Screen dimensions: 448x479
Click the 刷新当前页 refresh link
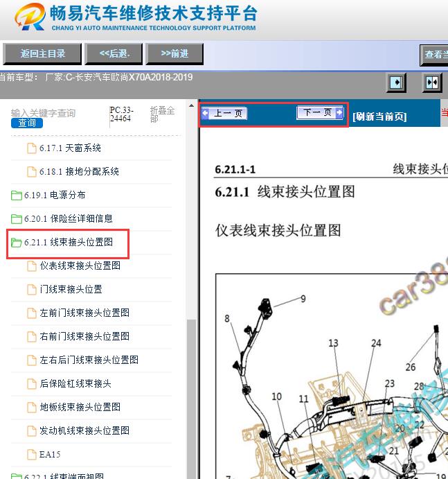(x=379, y=116)
